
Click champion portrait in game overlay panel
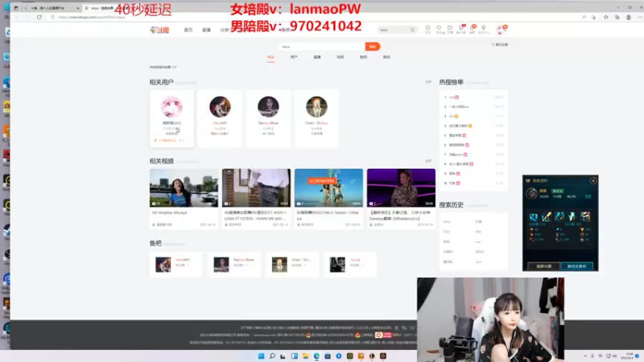click(x=532, y=193)
